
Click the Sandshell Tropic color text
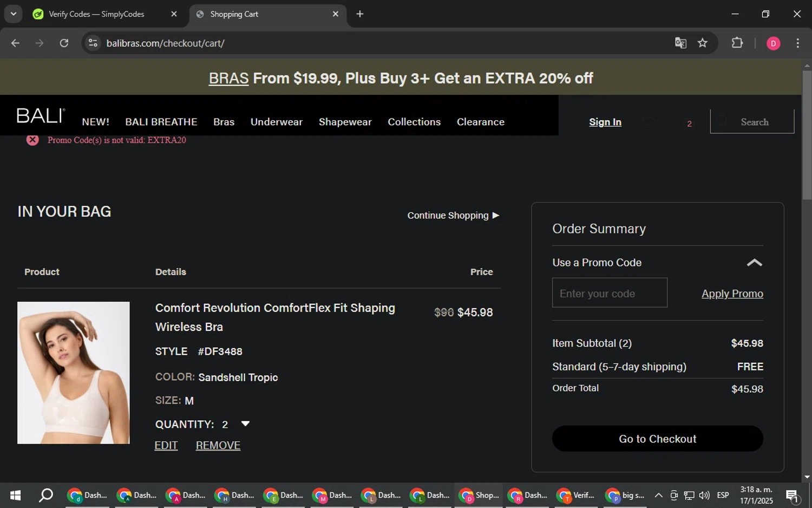pyautogui.click(x=238, y=377)
